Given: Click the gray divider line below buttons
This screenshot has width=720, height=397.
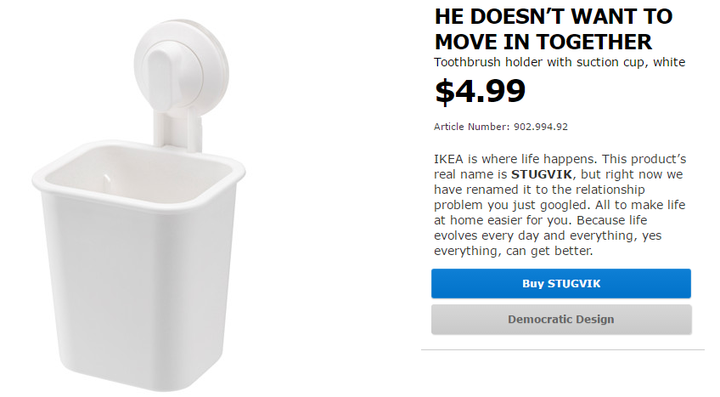Looking at the screenshot, I should point(562,350).
